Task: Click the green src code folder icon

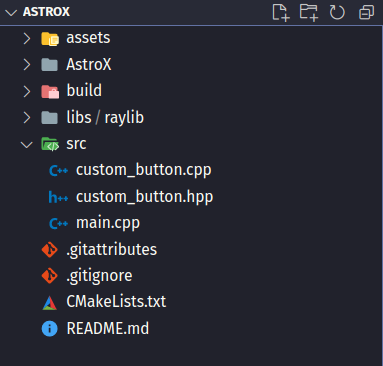Action: pyautogui.click(x=50, y=144)
